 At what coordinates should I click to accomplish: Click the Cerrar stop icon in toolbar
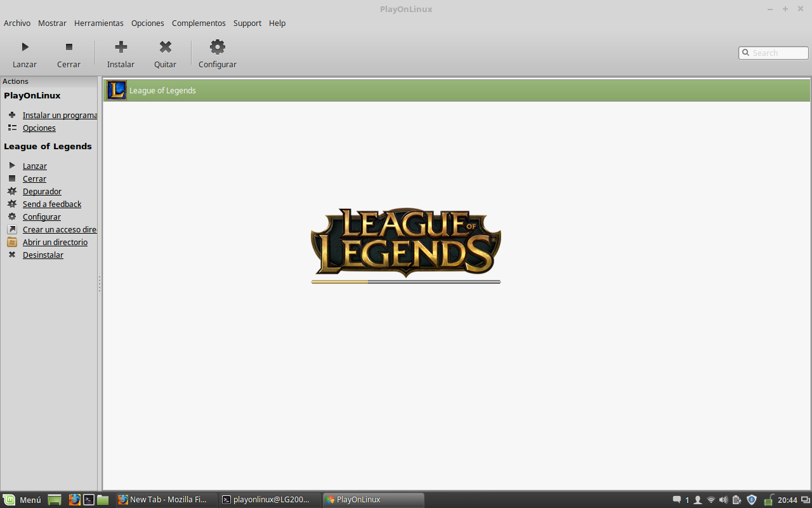69,47
